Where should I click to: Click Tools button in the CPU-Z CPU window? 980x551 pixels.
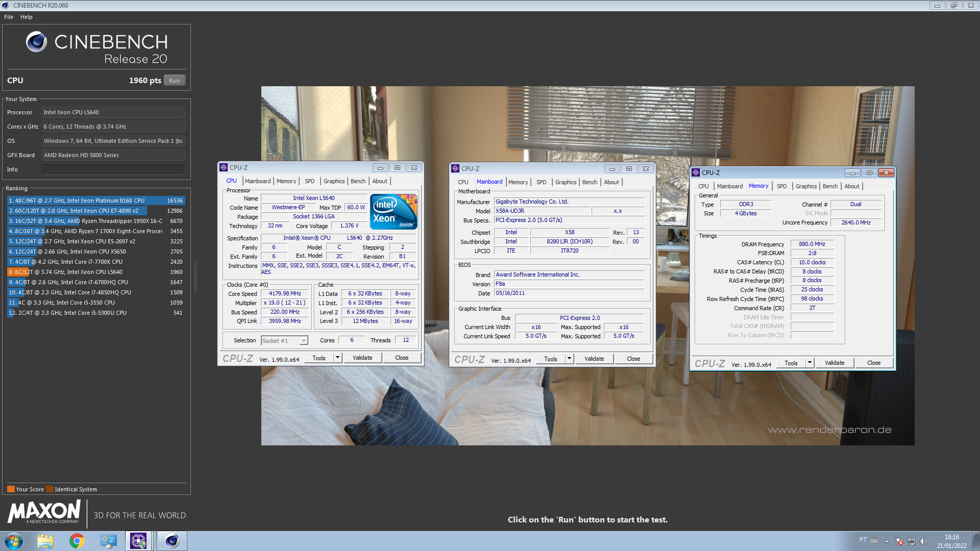point(319,358)
